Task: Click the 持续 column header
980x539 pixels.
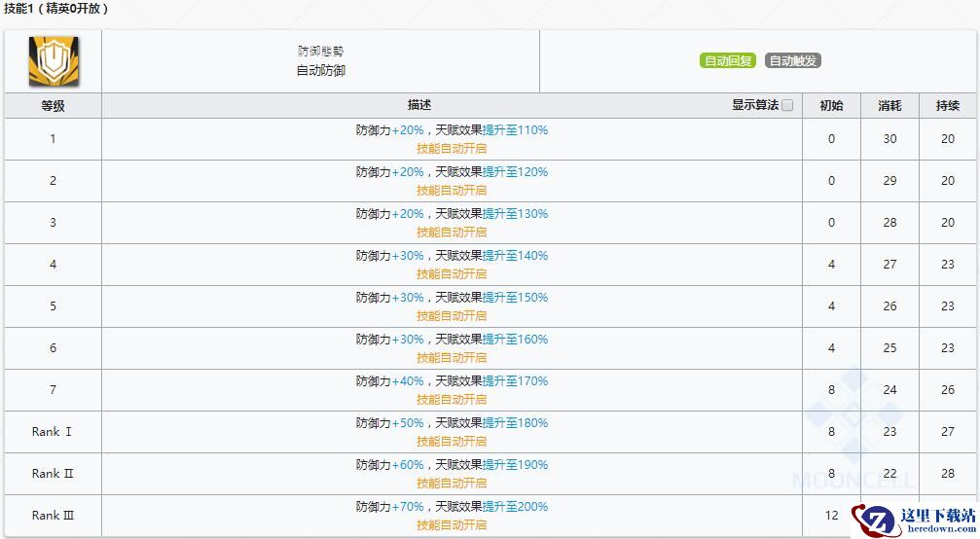Action: tap(947, 105)
